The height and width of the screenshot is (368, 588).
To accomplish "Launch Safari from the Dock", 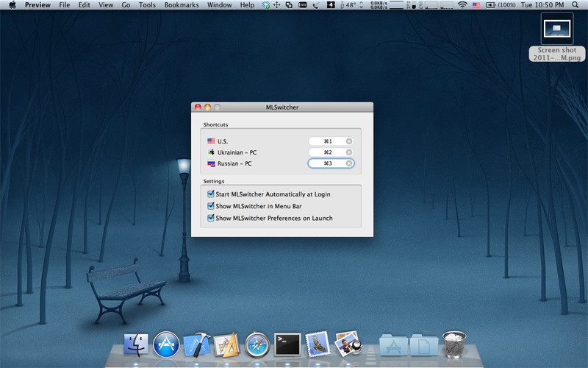I will 257,344.
